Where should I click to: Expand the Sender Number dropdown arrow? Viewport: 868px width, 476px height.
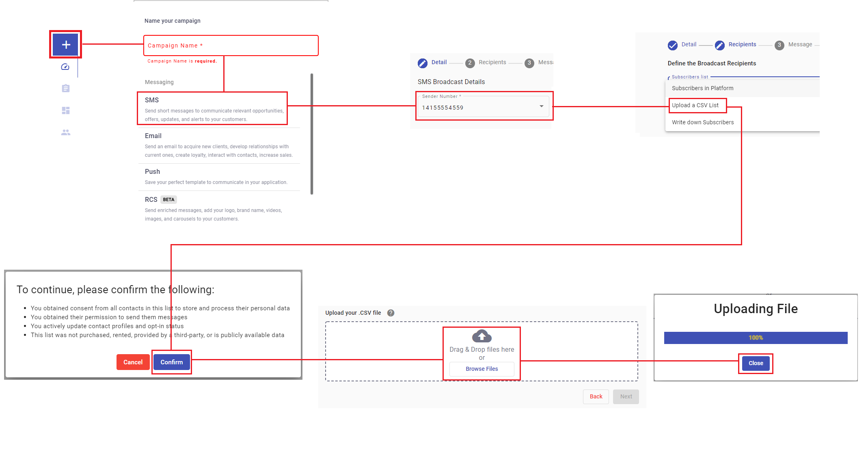[541, 106]
